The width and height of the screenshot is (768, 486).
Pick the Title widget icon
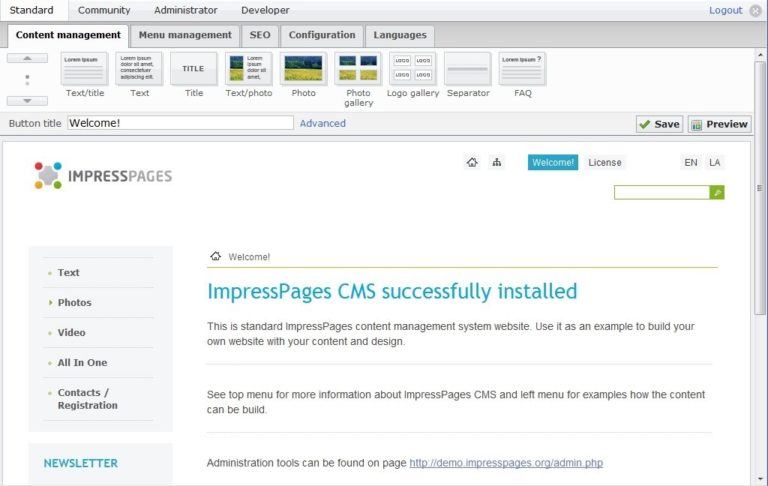click(193, 69)
